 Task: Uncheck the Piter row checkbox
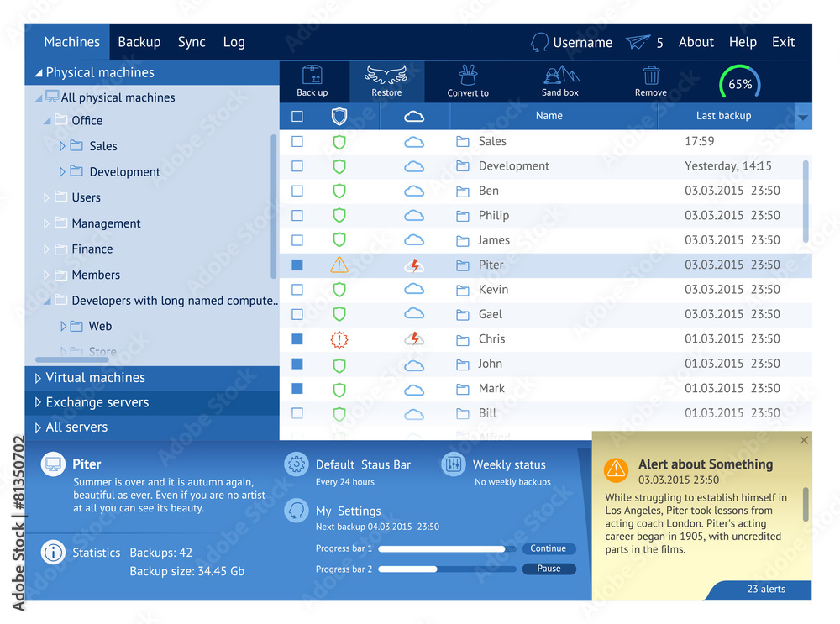pyautogui.click(x=297, y=265)
